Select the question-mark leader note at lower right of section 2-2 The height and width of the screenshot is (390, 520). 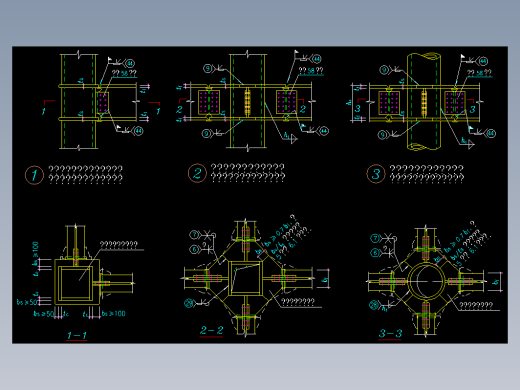(298, 302)
